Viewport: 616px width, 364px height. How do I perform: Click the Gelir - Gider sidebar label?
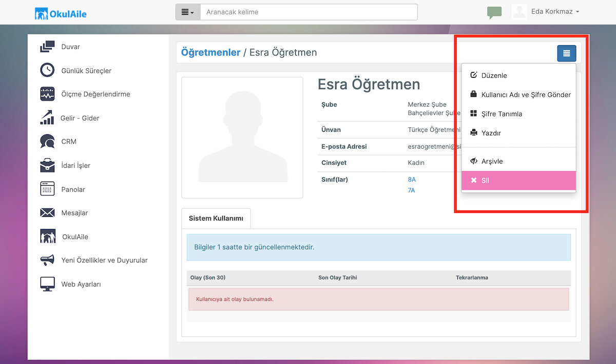[80, 118]
